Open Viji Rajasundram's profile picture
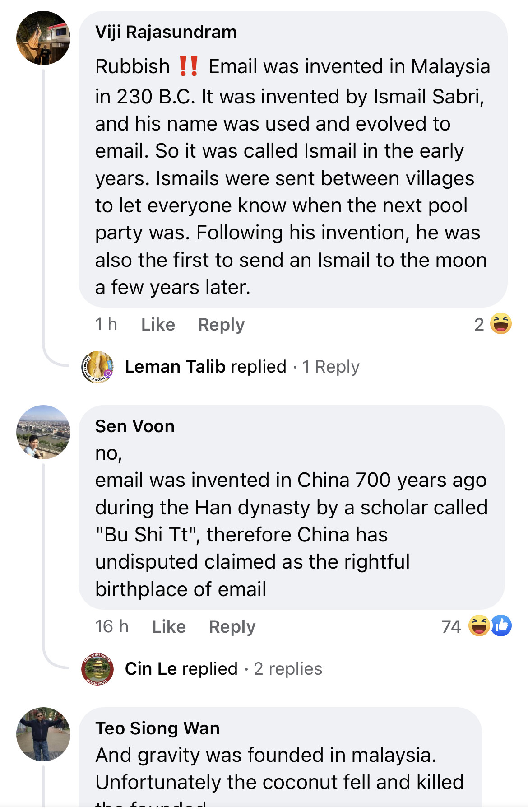Image resolution: width=528 pixels, height=812 pixels. pos(43,38)
